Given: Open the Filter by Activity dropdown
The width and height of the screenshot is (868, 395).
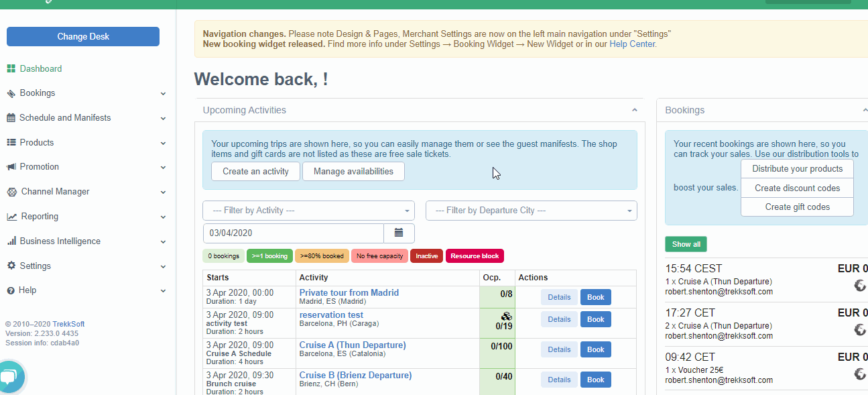Looking at the screenshot, I should [308, 211].
